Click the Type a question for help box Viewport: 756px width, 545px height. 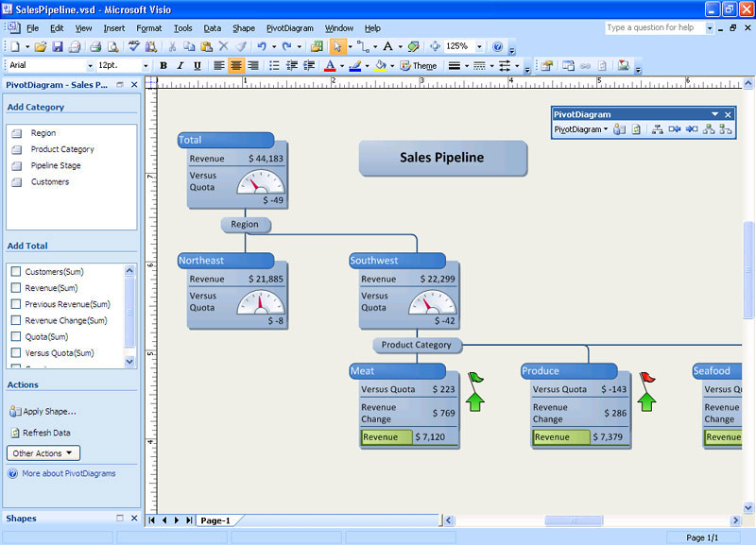coord(654,27)
